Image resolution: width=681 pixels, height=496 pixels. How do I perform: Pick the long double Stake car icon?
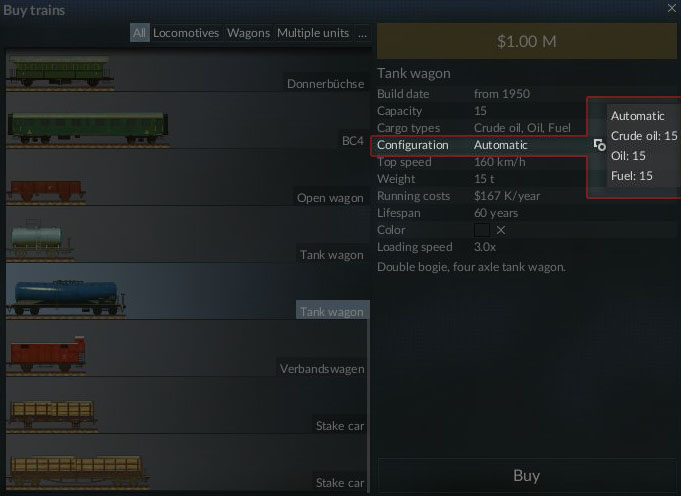tap(78, 472)
